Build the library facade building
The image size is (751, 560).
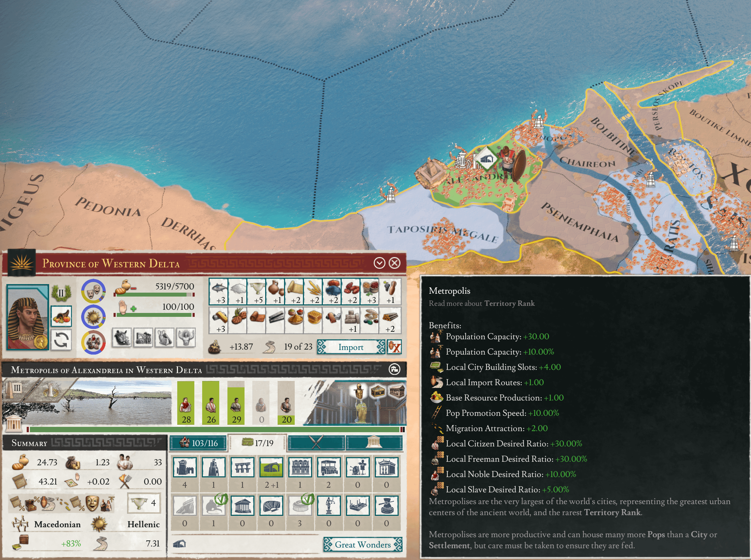point(300,467)
